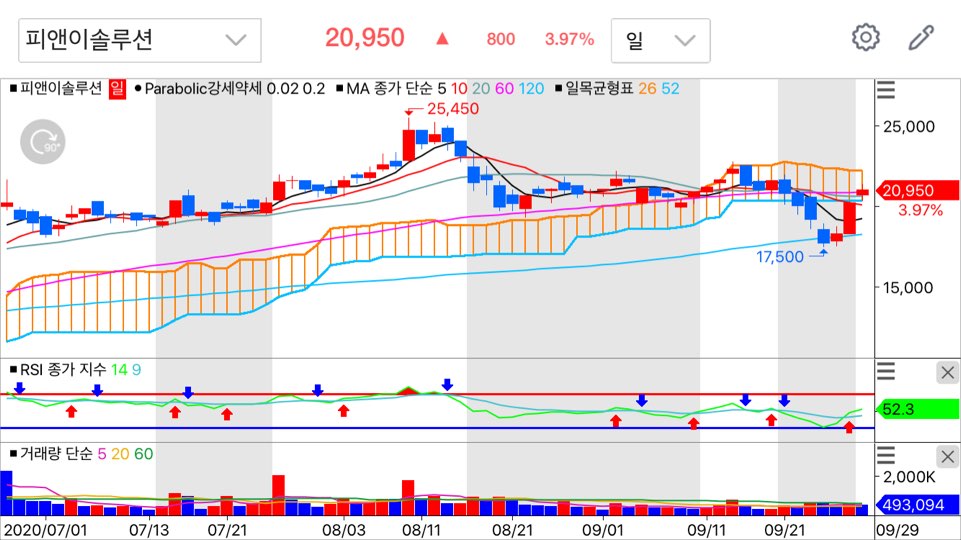Tap the 17,500 low price marker
961x540 pixels.
[780, 257]
